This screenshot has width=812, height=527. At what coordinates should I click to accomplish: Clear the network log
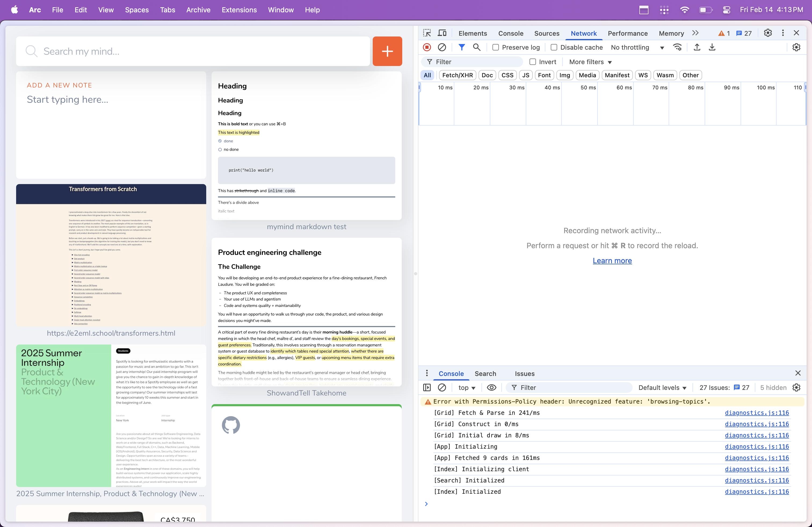coord(442,47)
